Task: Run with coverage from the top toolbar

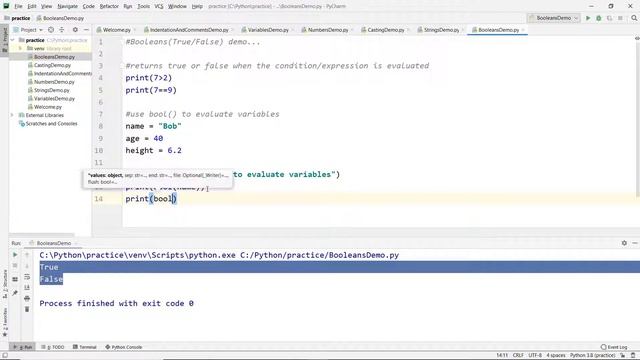Action: (x=609, y=18)
